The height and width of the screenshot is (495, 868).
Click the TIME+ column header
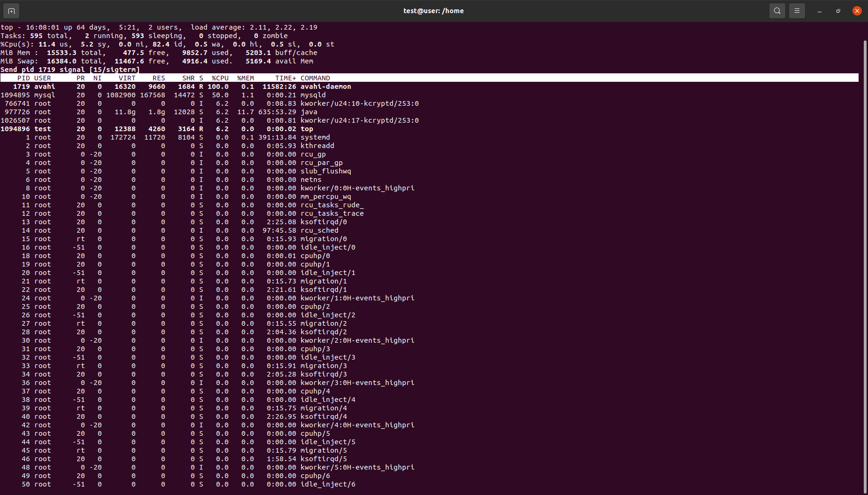pyautogui.click(x=286, y=78)
